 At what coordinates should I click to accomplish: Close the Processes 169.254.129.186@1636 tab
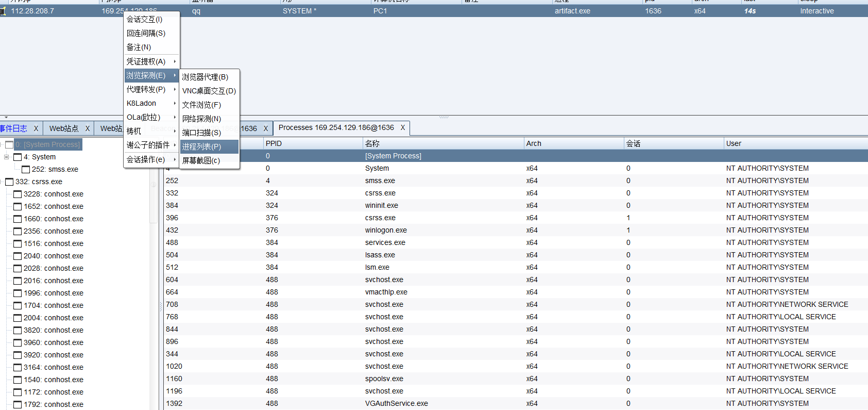click(x=403, y=127)
